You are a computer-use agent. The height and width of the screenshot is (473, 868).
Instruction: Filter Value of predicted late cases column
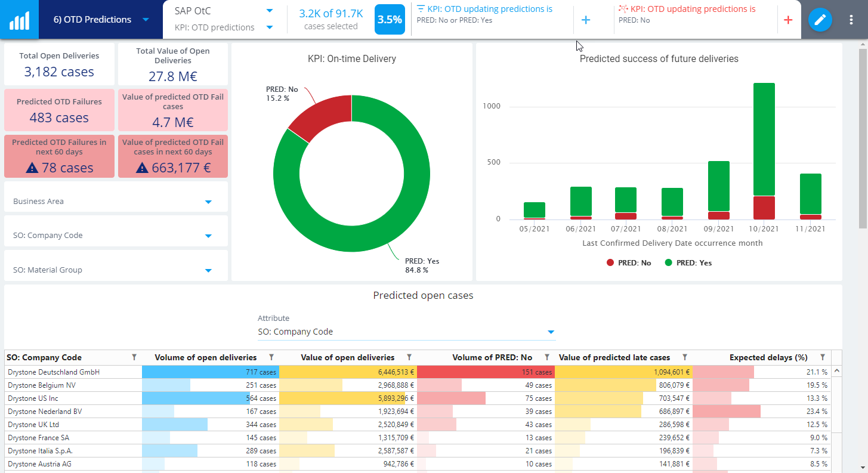tap(685, 357)
